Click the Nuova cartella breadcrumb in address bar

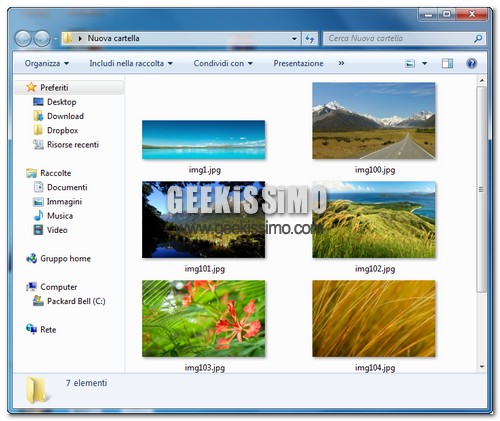(x=113, y=38)
